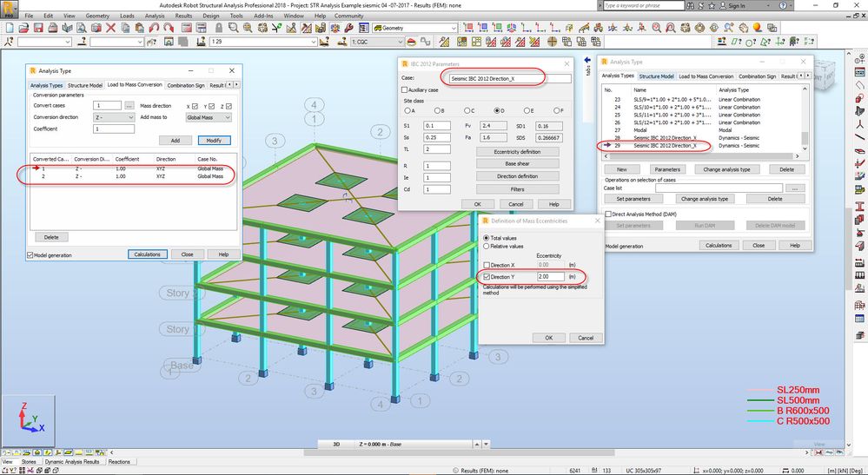This screenshot has height=475, width=868.
Task: Click the vertical scrollbar of the case list
Action: pyautogui.click(x=805, y=119)
